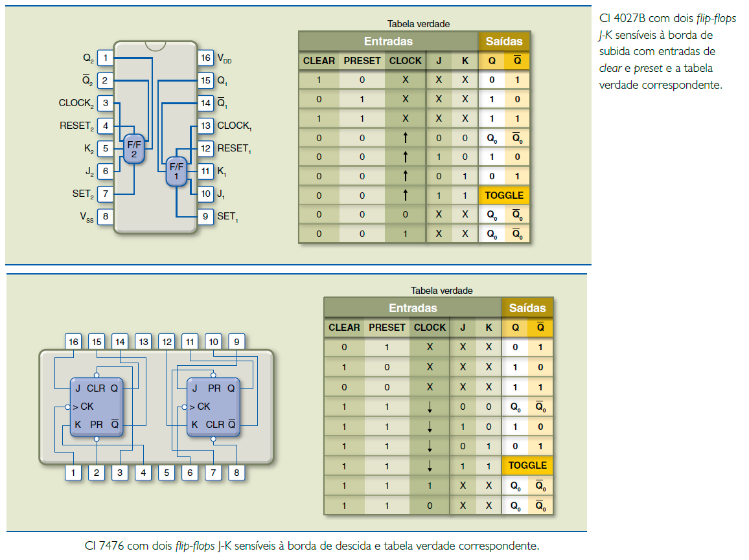Image resolution: width=749 pixels, height=560 pixels.
Task: Click the CI 4027B description text at top right
Action: click(667, 51)
